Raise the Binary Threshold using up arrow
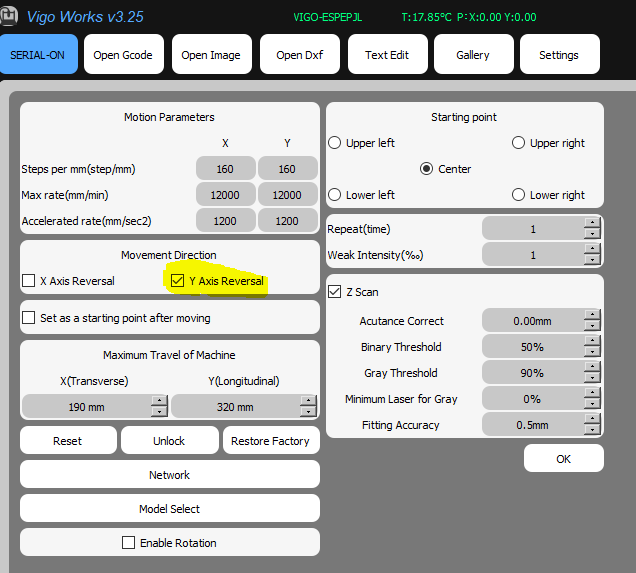Screen dimensions: 636x573 pos(592,341)
